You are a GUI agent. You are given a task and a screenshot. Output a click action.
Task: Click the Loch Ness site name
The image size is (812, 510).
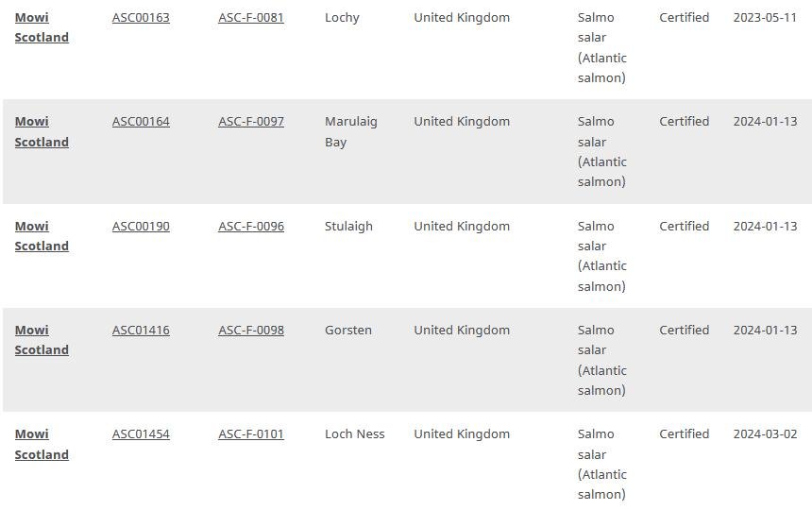point(354,433)
